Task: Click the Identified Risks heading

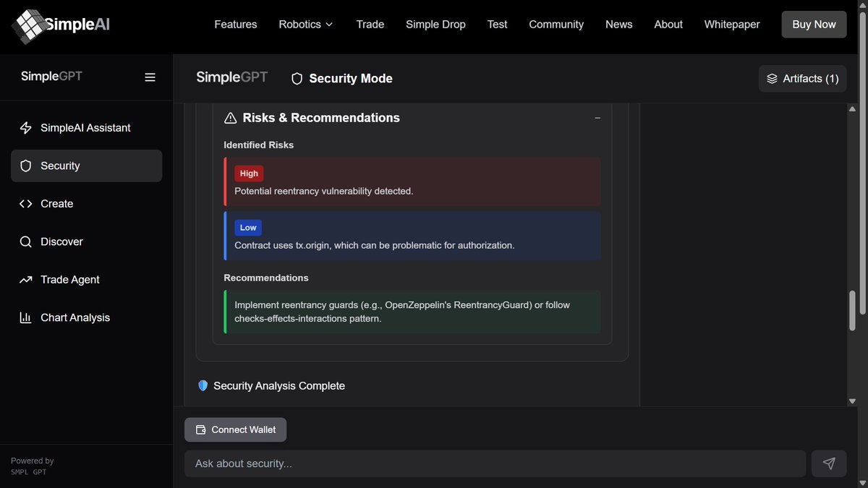Action: [x=259, y=145]
